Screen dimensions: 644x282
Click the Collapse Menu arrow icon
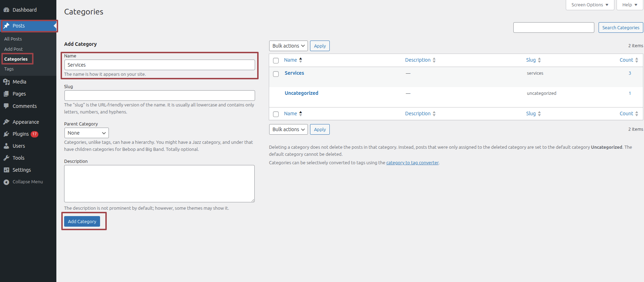pyautogui.click(x=6, y=182)
